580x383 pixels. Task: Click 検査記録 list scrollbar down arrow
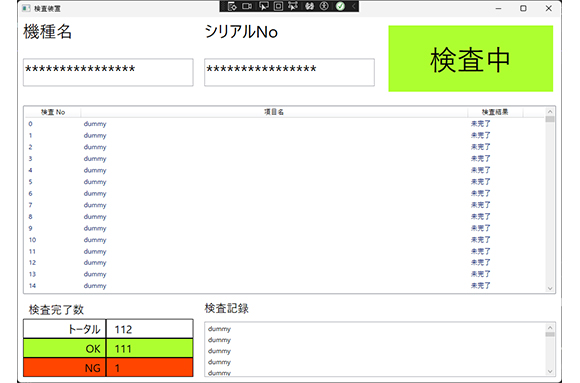[x=550, y=371]
